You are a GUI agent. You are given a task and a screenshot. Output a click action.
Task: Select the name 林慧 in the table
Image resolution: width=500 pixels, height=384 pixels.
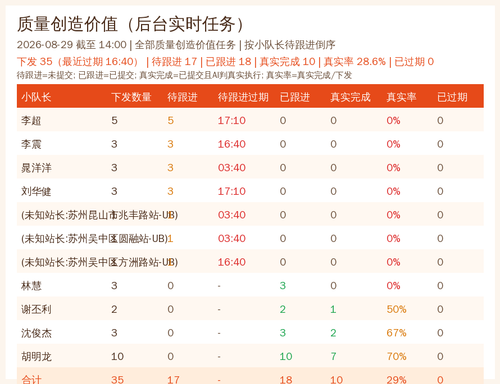(31, 286)
